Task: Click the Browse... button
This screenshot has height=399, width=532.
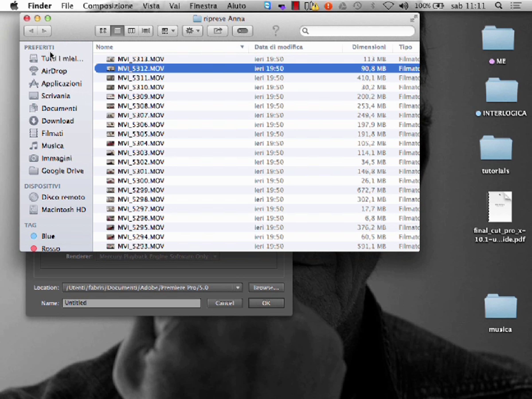Action: (266, 288)
